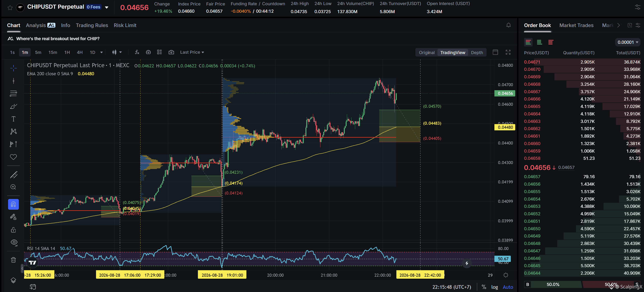Hide all drawings with eye icon
The width and height of the screenshot is (644, 292).
[14, 242]
